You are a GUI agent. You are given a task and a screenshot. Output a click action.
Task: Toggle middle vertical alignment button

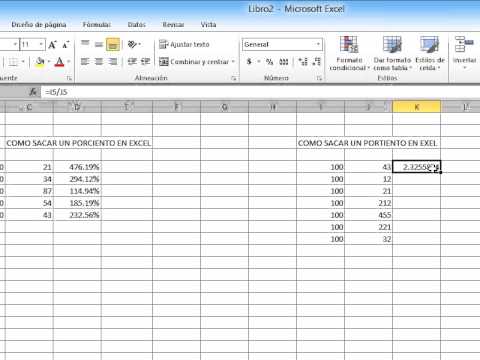99,44
